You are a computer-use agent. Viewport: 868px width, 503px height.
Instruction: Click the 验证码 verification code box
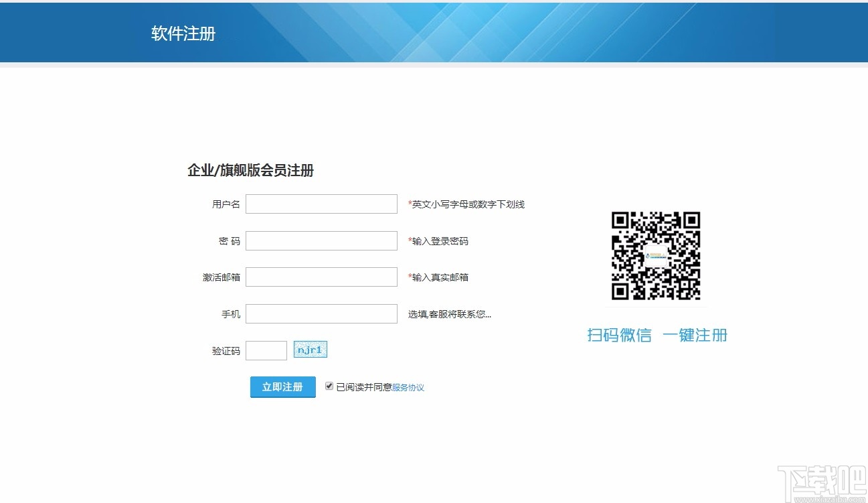tap(266, 350)
